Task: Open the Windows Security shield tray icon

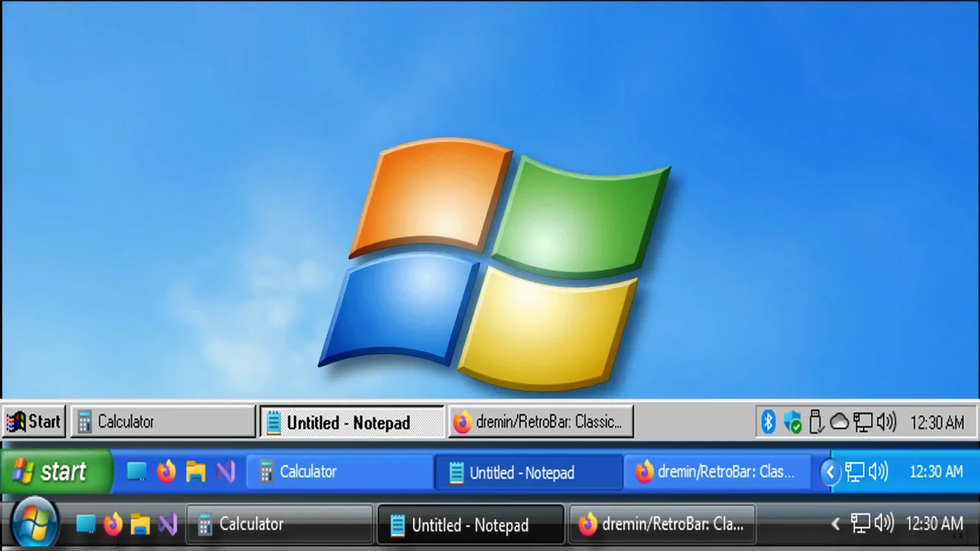Action: (x=792, y=422)
